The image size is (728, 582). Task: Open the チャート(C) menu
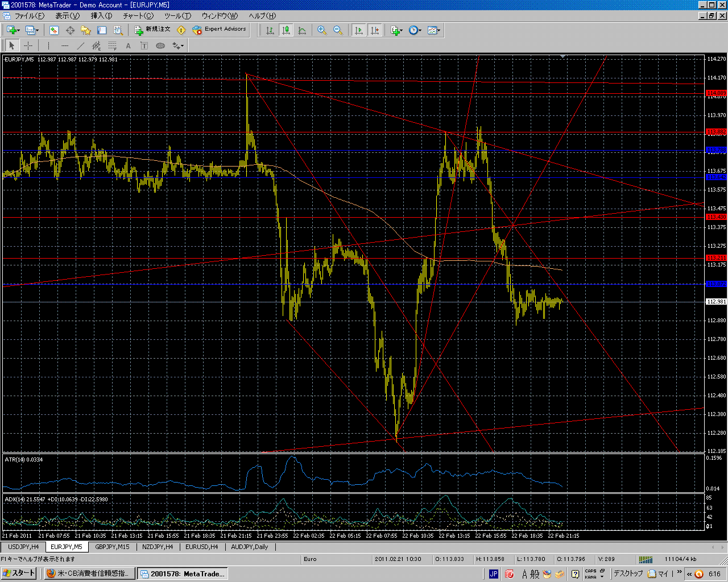point(138,16)
